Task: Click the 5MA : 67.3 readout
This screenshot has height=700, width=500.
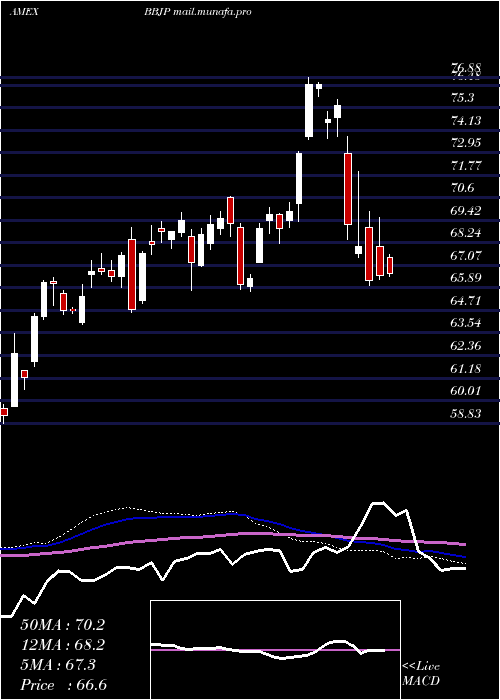Action: tap(58, 665)
